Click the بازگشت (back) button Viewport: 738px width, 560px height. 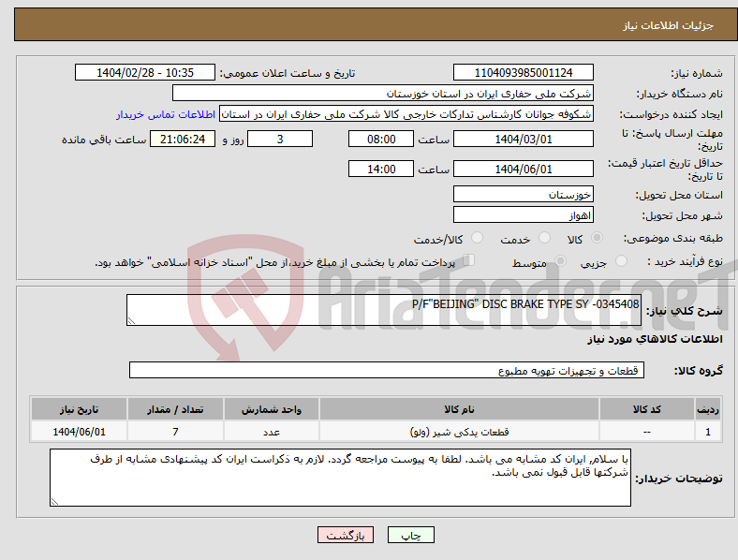pyautogui.click(x=346, y=535)
